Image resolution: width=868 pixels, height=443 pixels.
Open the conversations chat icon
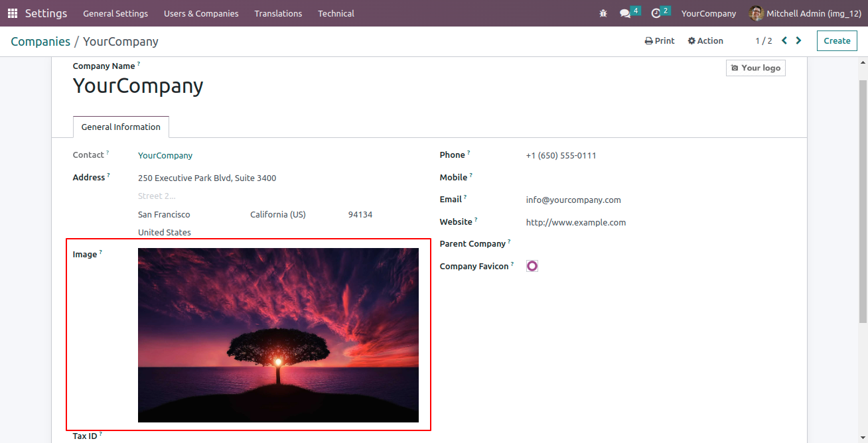pos(624,13)
